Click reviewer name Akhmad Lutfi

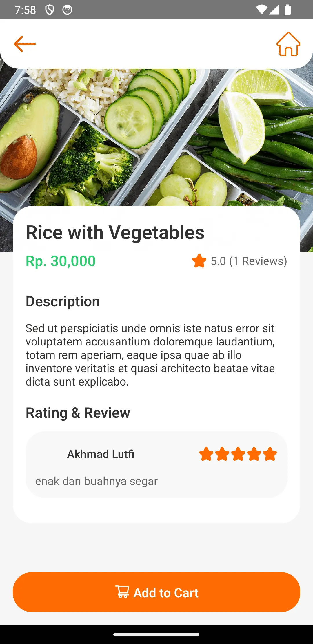[x=101, y=454]
